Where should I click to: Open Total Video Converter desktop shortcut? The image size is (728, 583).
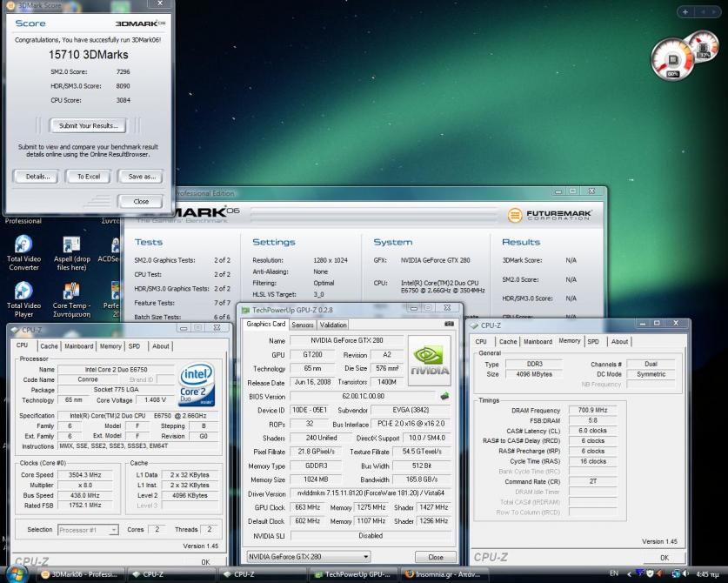(x=23, y=252)
